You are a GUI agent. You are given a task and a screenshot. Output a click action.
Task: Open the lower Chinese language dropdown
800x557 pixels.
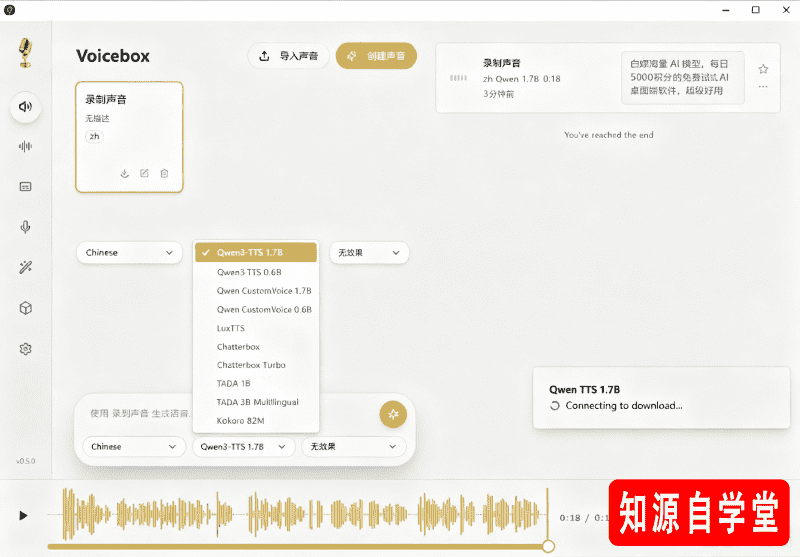[x=134, y=447]
